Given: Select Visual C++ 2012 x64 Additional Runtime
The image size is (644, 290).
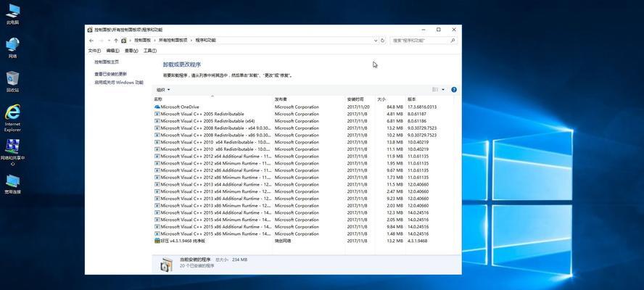Looking at the screenshot, I should pos(304,156).
